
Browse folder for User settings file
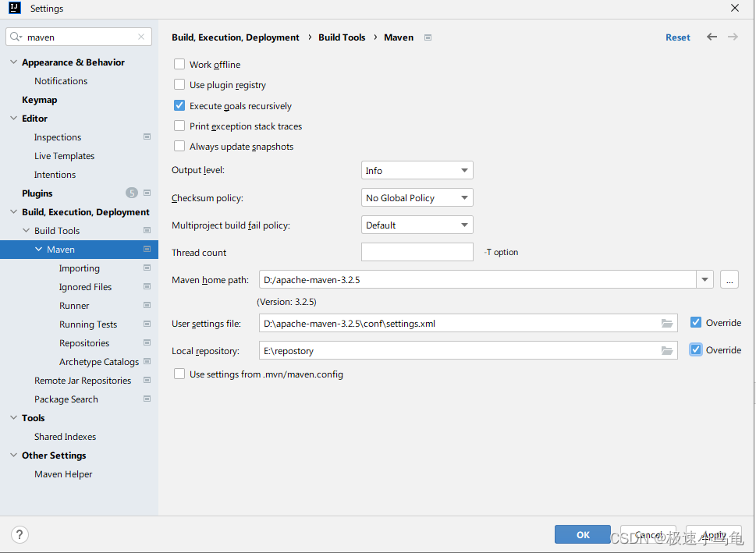(667, 324)
